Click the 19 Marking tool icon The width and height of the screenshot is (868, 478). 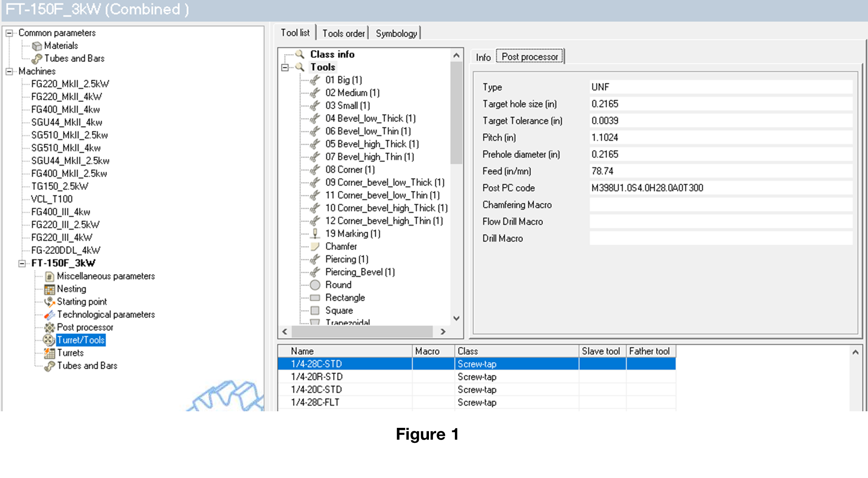[x=315, y=234]
